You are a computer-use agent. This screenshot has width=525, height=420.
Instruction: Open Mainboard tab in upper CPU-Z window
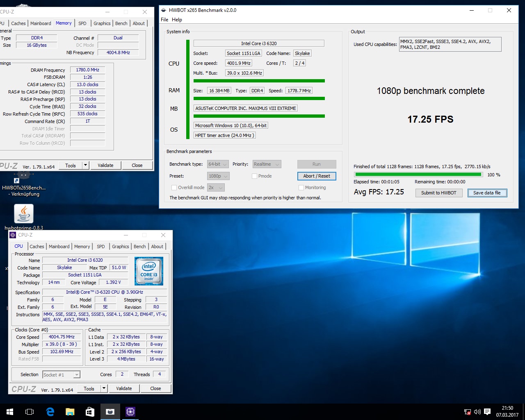click(x=41, y=23)
